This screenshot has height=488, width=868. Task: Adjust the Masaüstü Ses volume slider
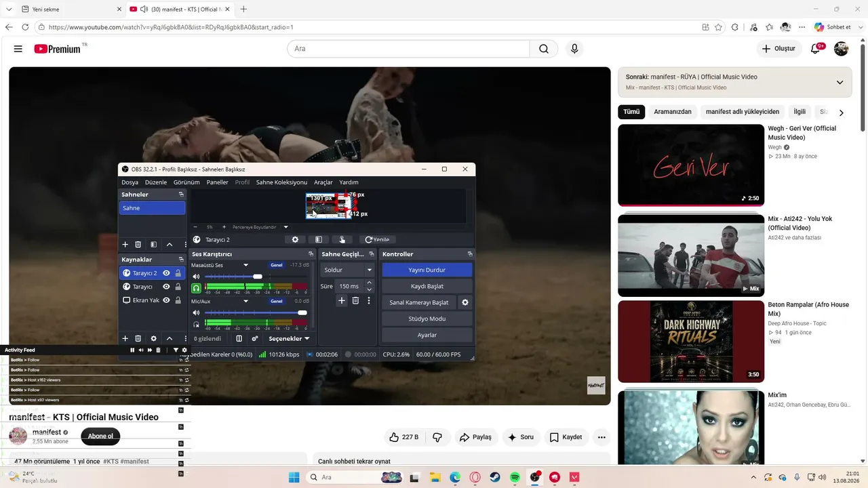[x=256, y=277]
